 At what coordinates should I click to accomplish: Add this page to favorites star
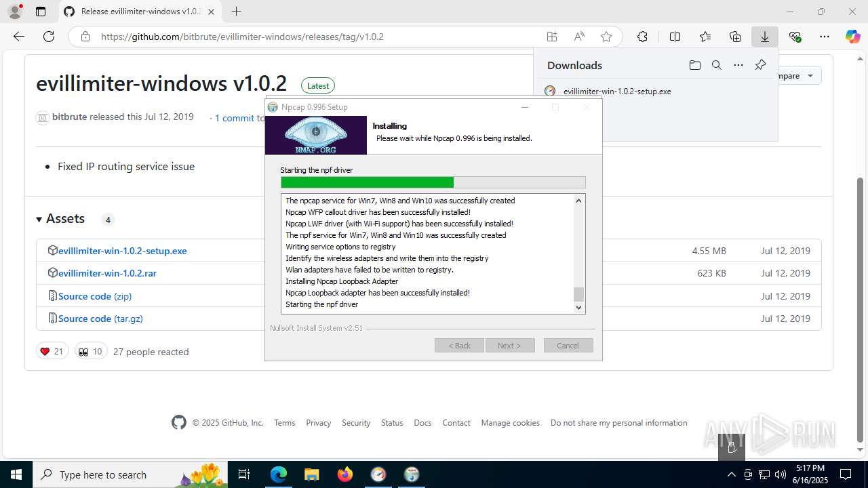[606, 37]
